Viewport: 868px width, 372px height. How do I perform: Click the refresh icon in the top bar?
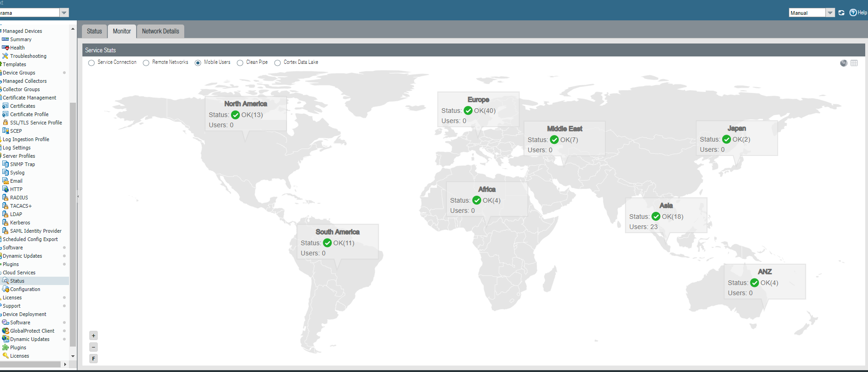tap(841, 13)
